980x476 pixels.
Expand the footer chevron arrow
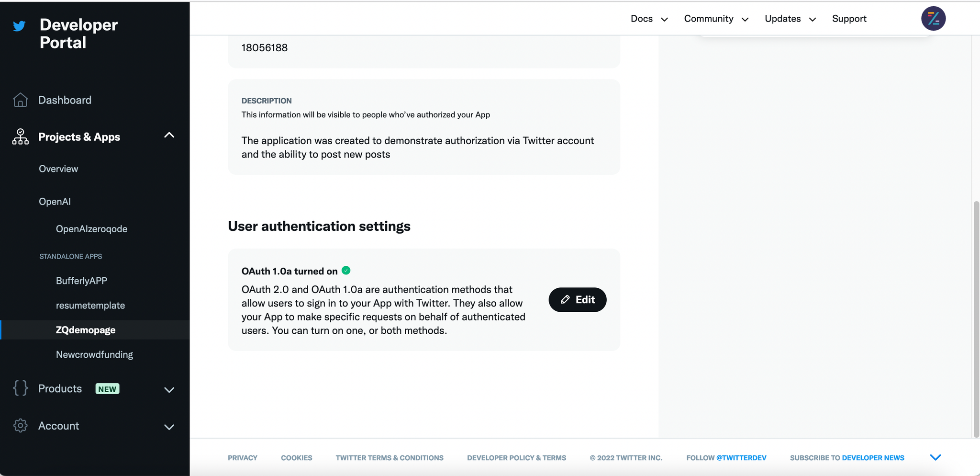coord(935,457)
